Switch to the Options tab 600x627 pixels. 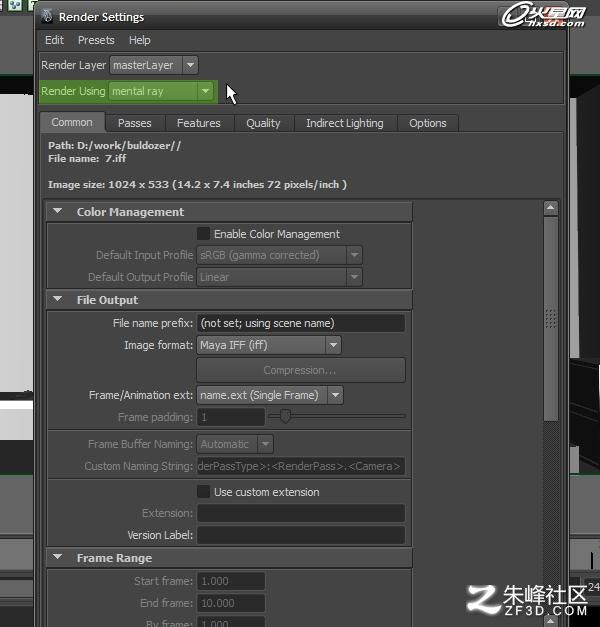[x=428, y=123]
